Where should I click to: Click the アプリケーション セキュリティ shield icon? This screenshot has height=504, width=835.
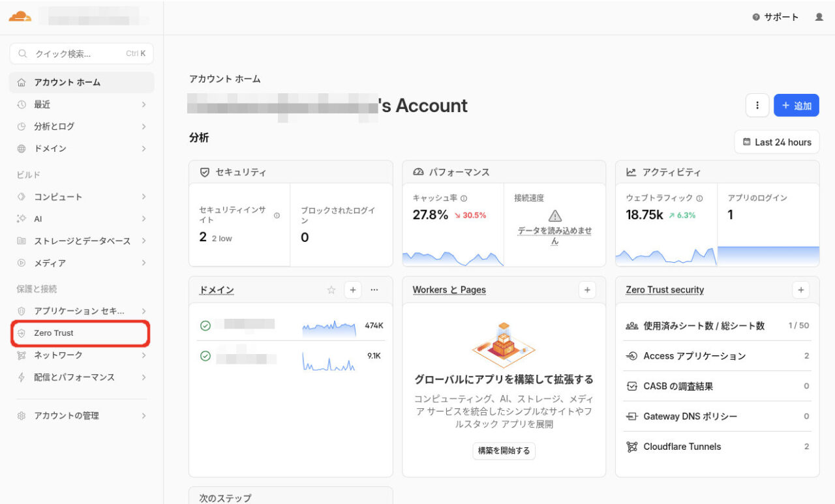pos(22,311)
